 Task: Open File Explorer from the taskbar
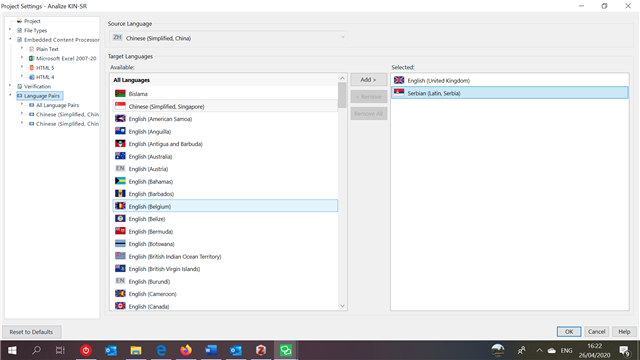tap(136, 350)
